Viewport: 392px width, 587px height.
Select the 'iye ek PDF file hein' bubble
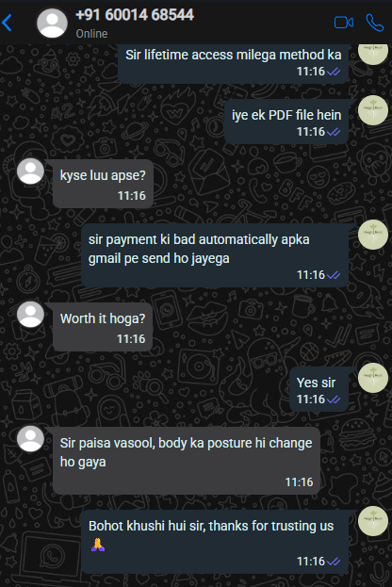[286, 122]
